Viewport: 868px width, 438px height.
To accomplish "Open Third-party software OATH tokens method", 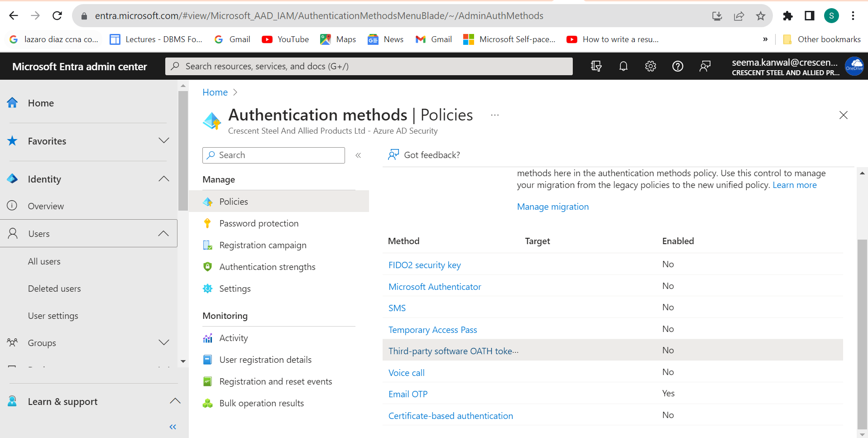I will [454, 351].
